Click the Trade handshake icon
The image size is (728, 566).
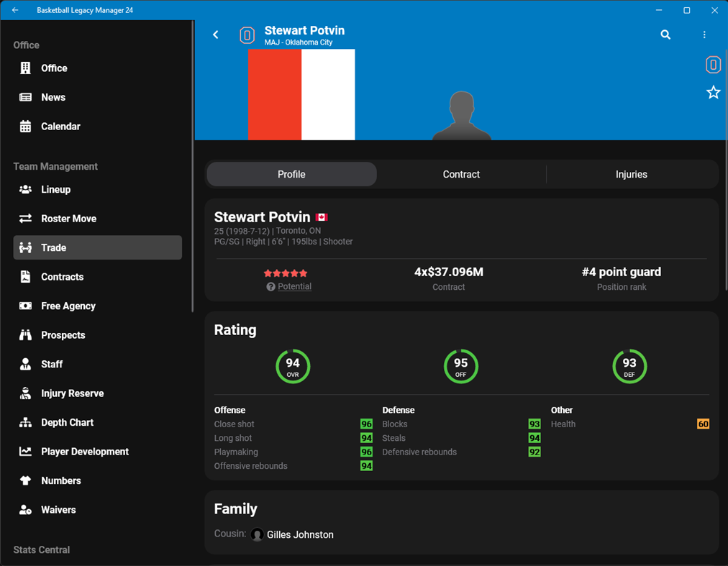[x=25, y=248]
